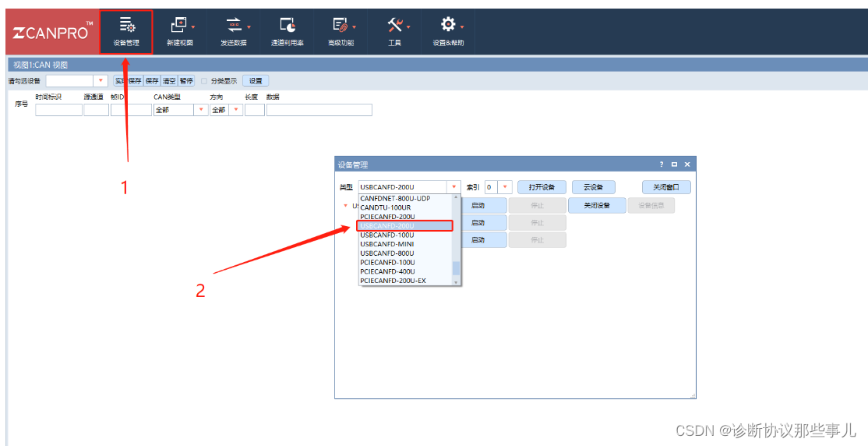Screen dimensions: 868x446
Task: Click the 设备信息 device info button
Action: pyautogui.click(x=651, y=206)
